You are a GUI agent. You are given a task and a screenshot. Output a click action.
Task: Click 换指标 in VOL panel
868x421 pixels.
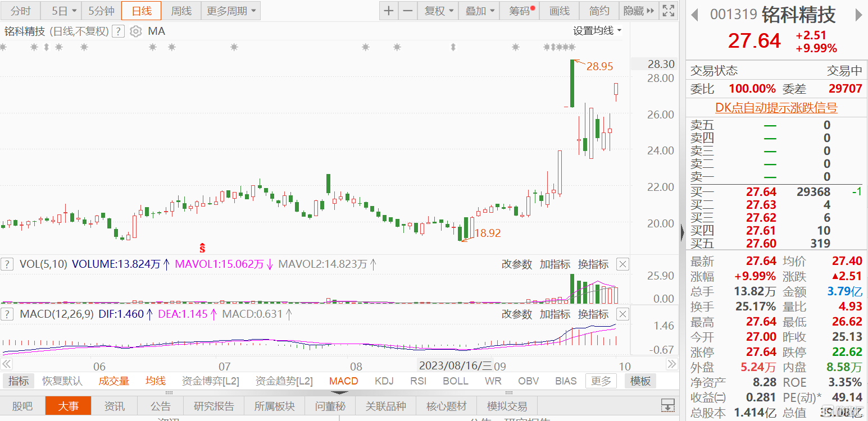coord(593,264)
